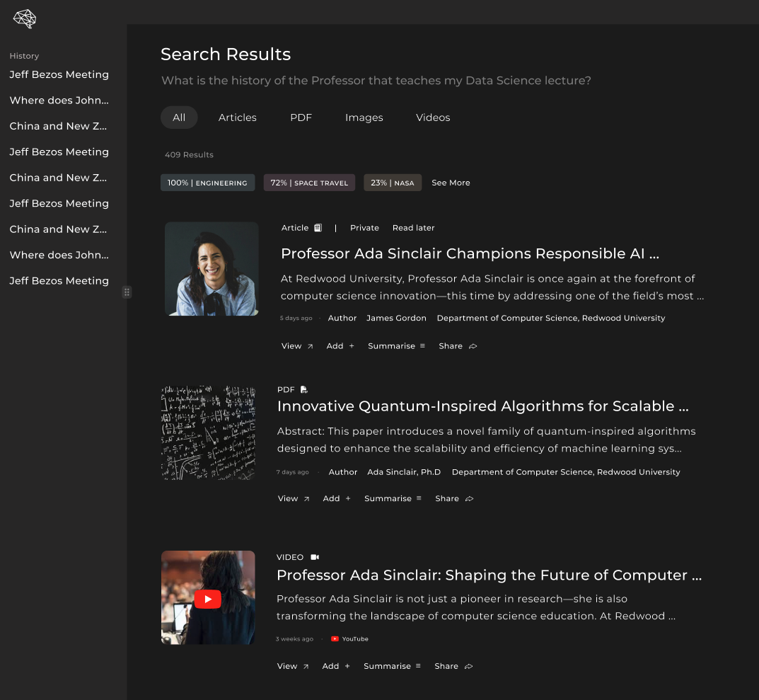Play the video via its thumbnail play button
Screen dimensions: 759x700
[x=207, y=598]
